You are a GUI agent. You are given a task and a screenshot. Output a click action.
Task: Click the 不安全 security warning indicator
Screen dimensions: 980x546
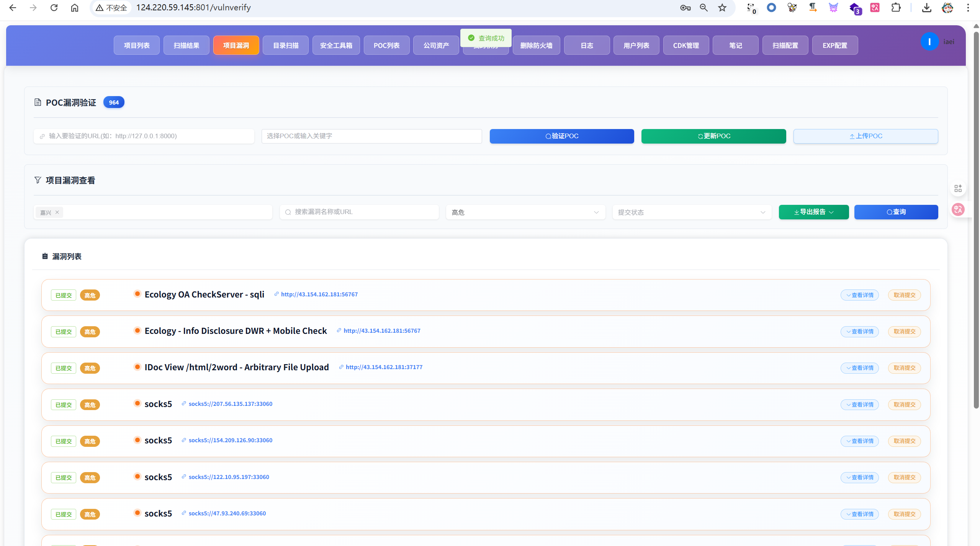pyautogui.click(x=111, y=8)
